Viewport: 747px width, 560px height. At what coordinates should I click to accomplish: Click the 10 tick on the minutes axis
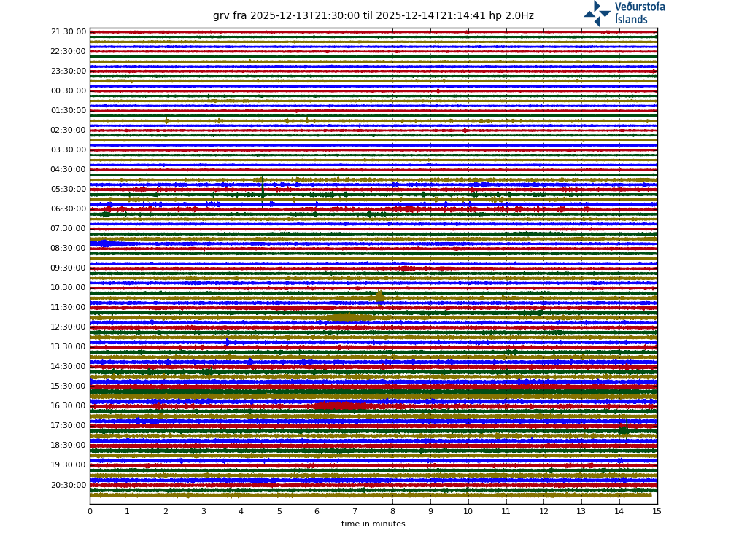click(x=468, y=511)
